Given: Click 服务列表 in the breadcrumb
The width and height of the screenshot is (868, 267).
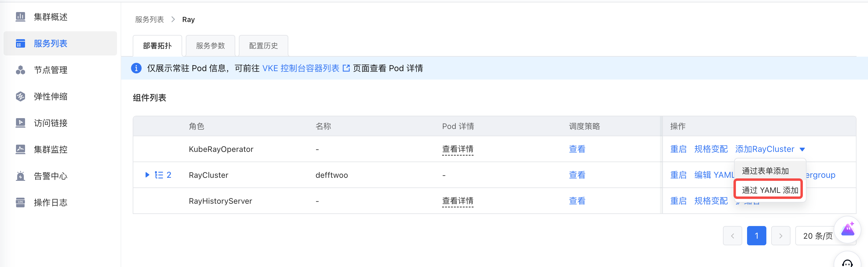Looking at the screenshot, I should pyautogui.click(x=149, y=20).
